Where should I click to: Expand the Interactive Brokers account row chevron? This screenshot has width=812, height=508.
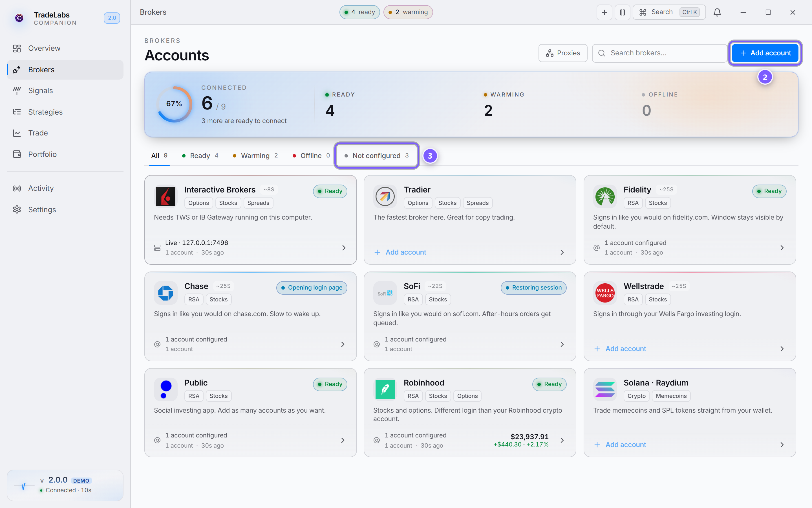tap(344, 248)
